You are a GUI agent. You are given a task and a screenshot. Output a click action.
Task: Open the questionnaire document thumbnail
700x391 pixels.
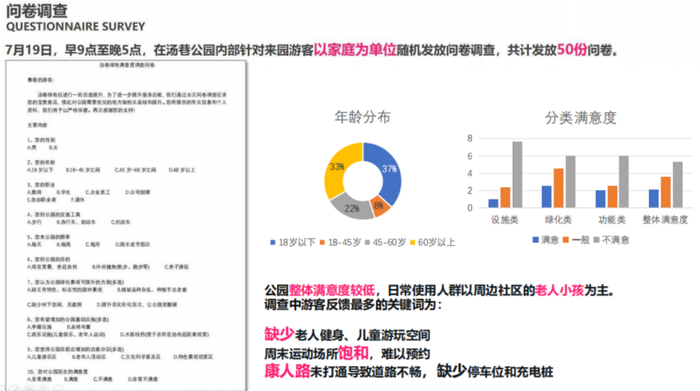(x=126, y=225)
